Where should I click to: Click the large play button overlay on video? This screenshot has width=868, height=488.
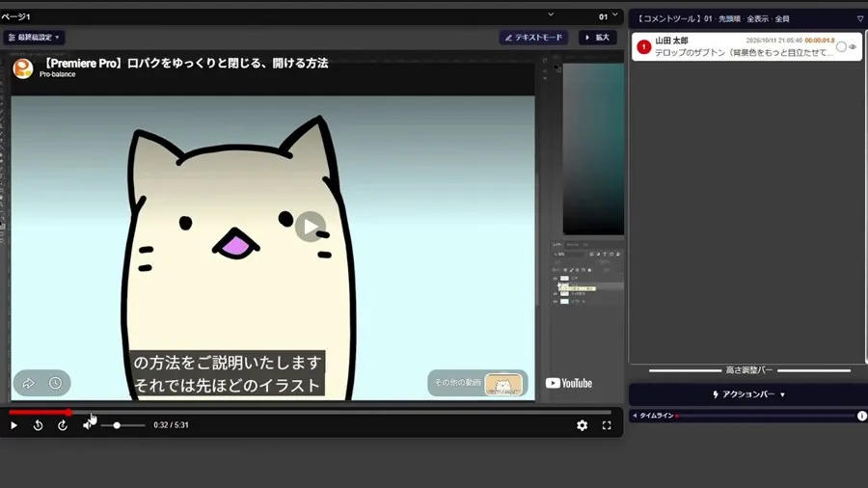click(x=310, y=227)
